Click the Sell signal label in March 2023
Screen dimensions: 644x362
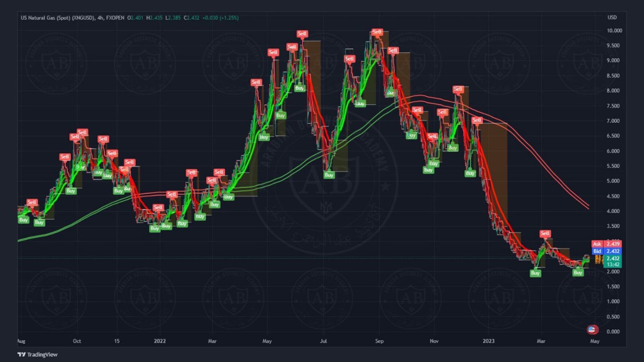(545, 233)
